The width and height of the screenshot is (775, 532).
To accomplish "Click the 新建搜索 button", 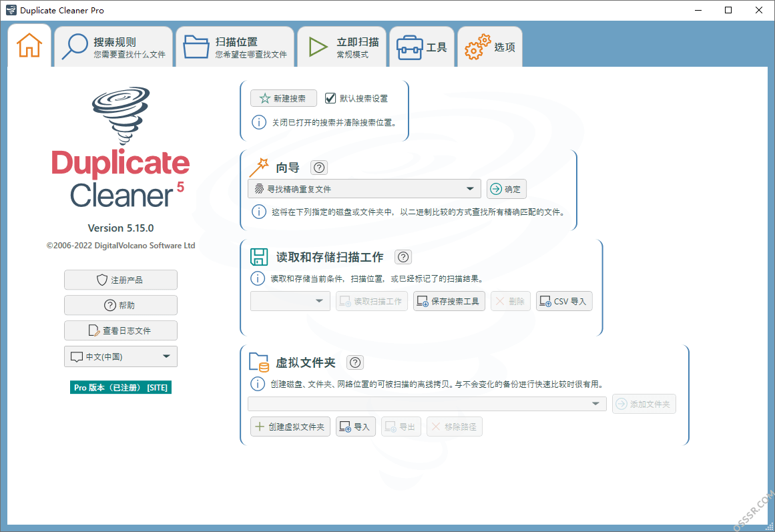I will (x=284, y=98).
